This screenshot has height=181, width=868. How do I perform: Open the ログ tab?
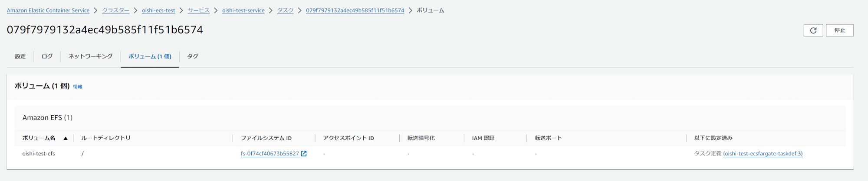tap(47, 56)
